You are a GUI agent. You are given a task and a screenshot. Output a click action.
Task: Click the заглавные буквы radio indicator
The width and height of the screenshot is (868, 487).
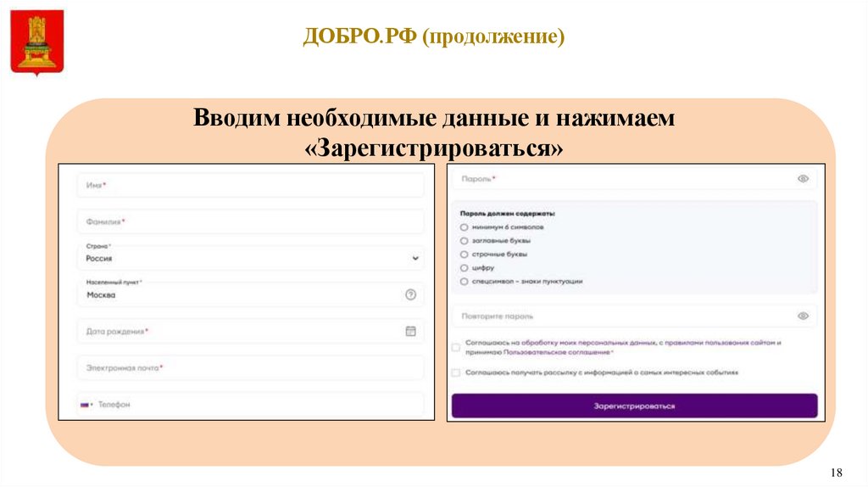(x=464, y=241)
